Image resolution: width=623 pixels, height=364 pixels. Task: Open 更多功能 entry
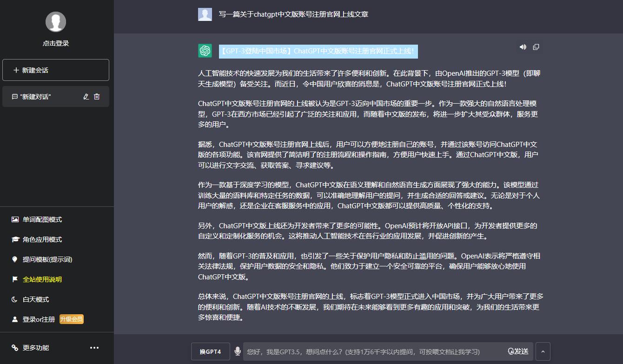(36, 348)
